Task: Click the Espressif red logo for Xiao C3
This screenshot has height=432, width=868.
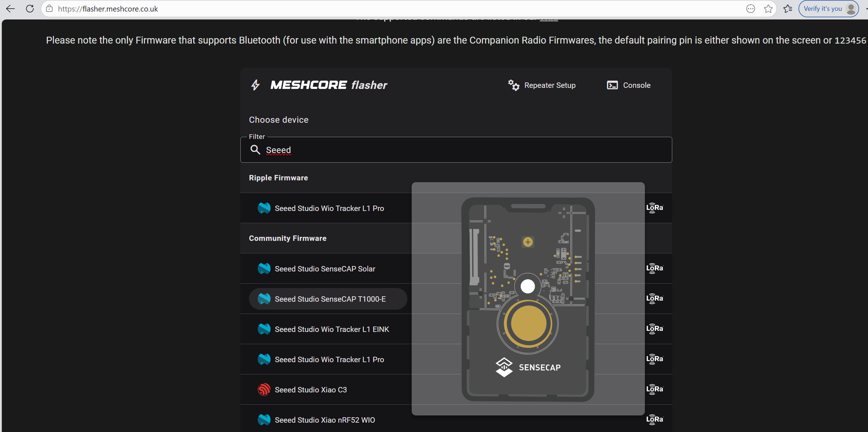Action: pyautogui.click(x=264, y=390)
